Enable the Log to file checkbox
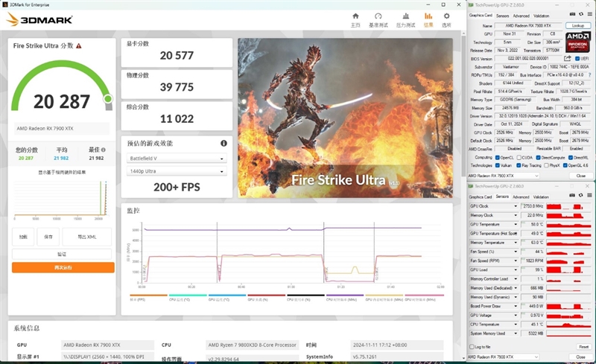 472,347
